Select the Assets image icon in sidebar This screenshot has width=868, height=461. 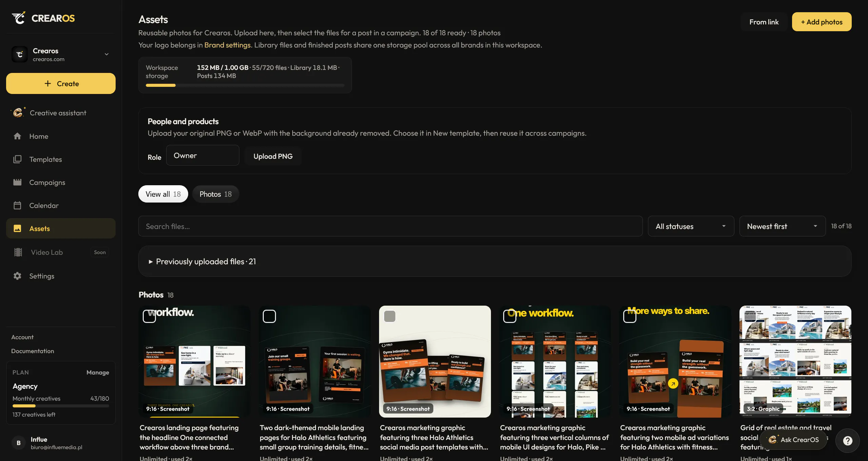(17, 228)
